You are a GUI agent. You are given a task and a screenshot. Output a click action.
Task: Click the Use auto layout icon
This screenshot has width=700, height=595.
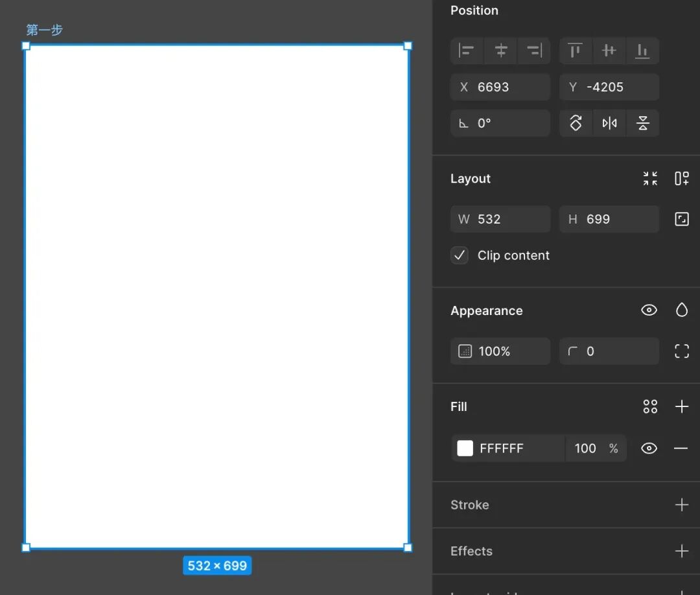682,178
